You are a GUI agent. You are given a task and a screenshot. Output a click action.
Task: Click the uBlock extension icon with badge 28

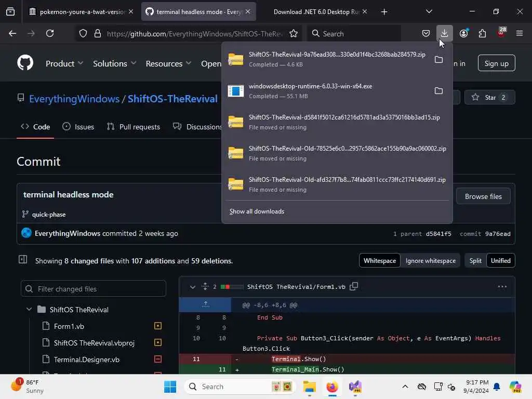tap(501, 33)
